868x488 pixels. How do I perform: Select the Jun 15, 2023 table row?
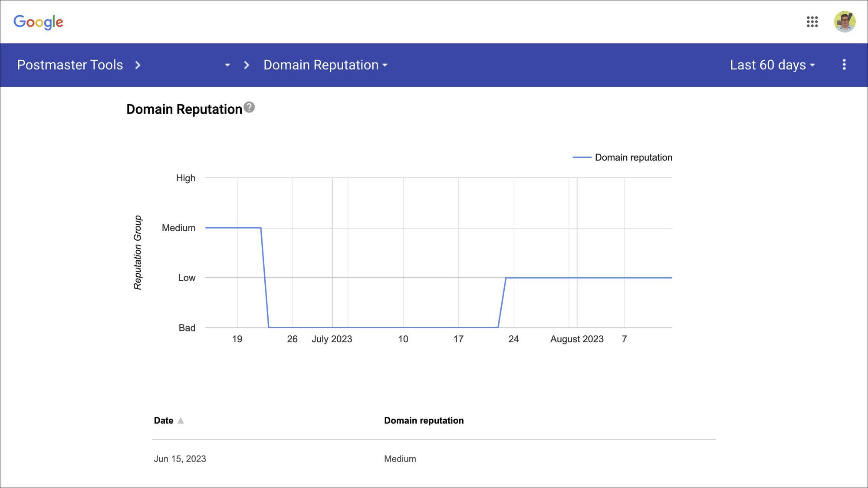tap(434, 459)
